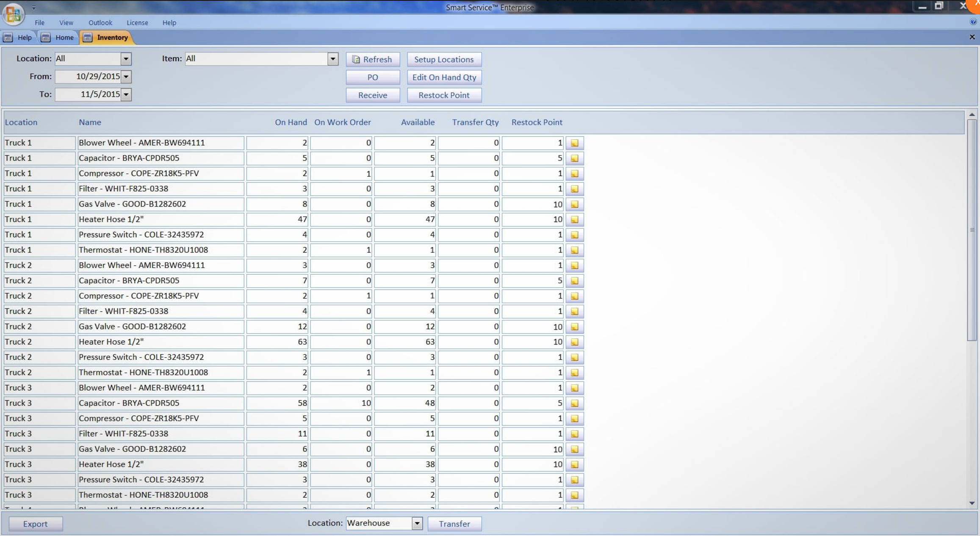Switch to the Home tab
Image resolution: width=980 pixels, height=536 pixels.
[64, 37]
